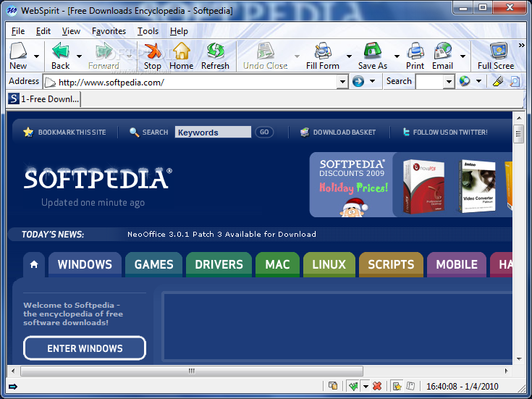The width and height of the screenshot is (532, 399).
Task: Open the Help menu
Action: [x=179, y=31]
